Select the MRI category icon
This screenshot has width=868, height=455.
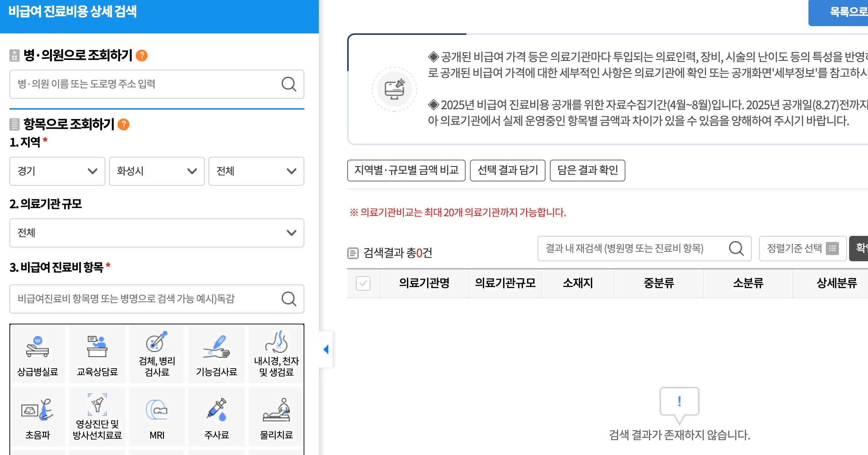tap(157, 417)
